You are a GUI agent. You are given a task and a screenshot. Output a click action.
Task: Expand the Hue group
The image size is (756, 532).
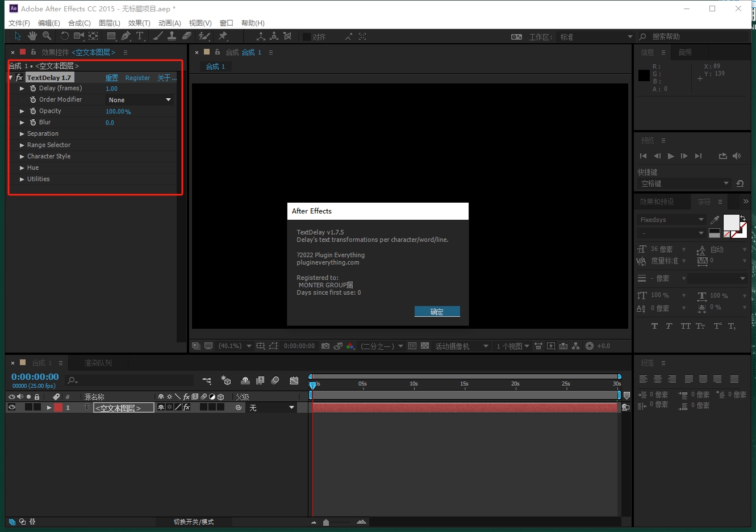(x=22, y=168)
